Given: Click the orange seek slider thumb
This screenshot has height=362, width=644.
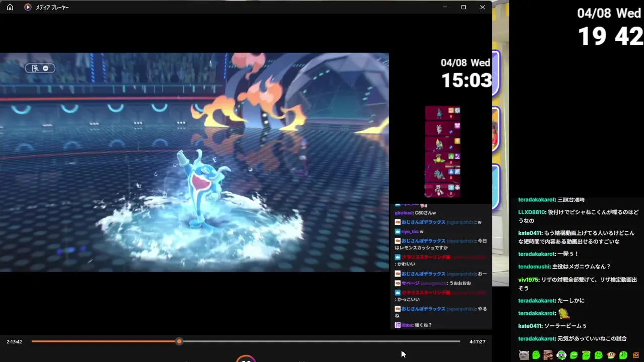Looking at the screenshot, I should [179, 342].
